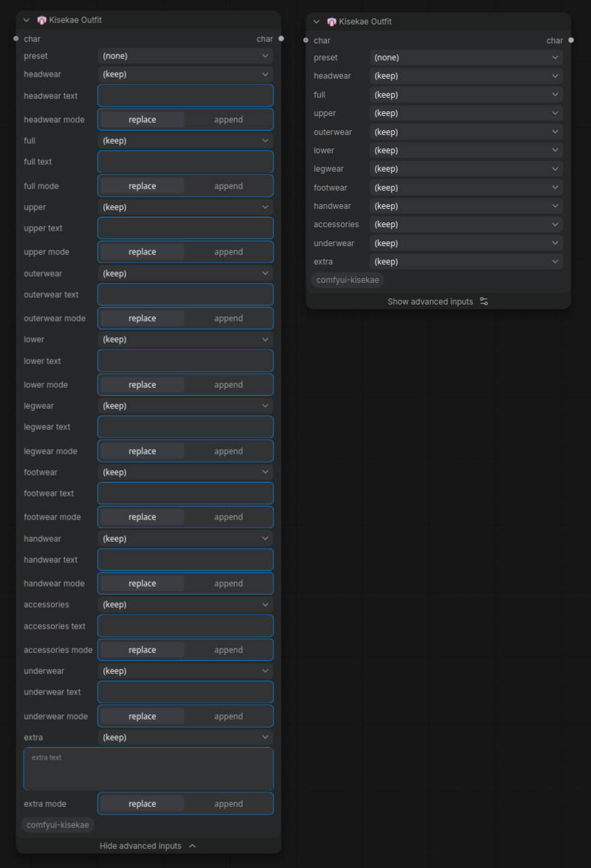Open the preset dropdown in the right node

(x=466, y=58)
